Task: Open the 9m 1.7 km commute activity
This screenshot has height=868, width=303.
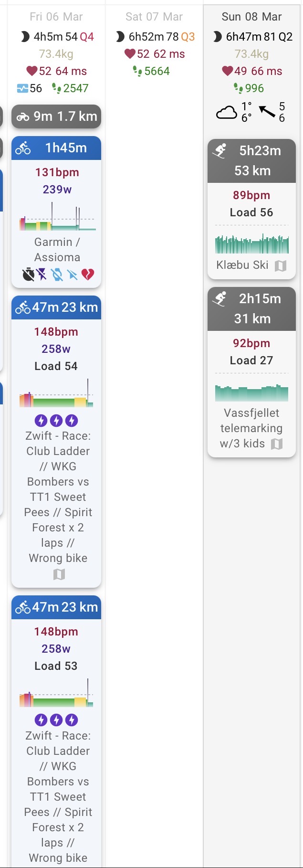Action: [56, 116]
